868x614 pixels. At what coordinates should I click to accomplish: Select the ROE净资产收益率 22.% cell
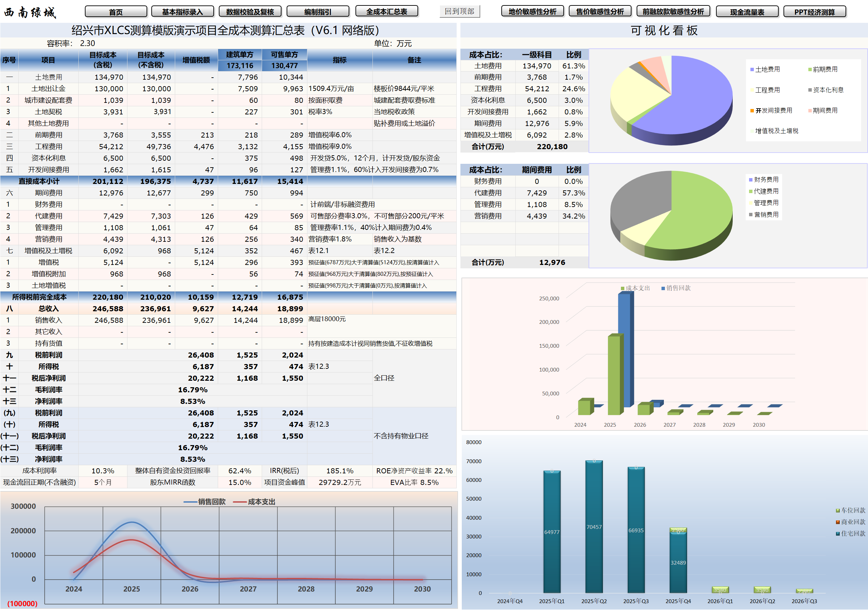click(x=414, y=471)
